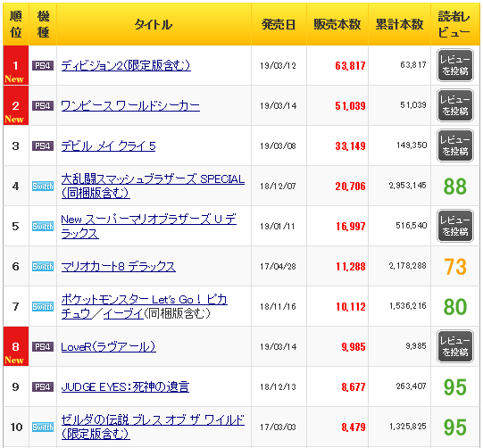This screenshot has height=448, width=483.
Task: Click the 読者レビュー column header
Action: [x=455, y=24]
